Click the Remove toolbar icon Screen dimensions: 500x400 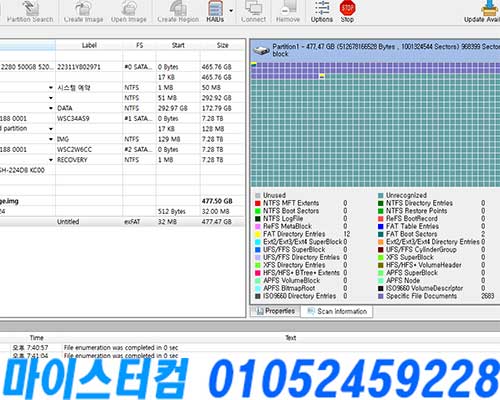288,8
